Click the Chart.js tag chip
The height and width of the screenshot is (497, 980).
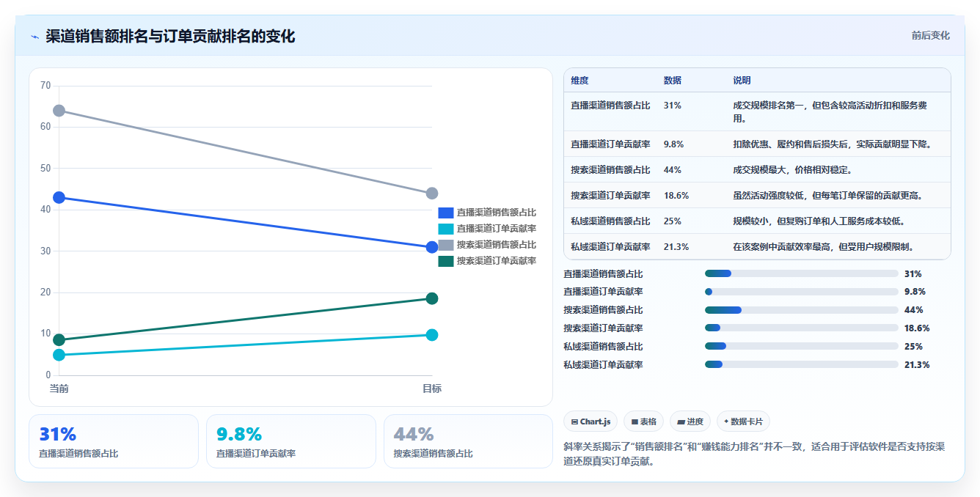pyautogui.click(x=590, y=421)
